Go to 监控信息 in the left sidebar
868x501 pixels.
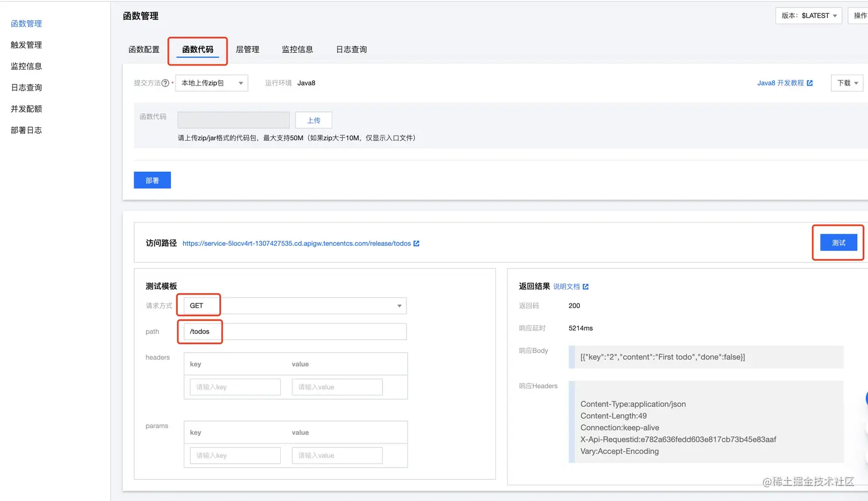(26, 66)
